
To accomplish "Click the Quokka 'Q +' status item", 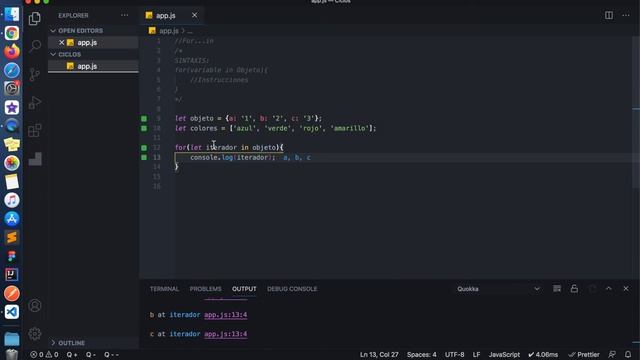I will pos(72,354).
